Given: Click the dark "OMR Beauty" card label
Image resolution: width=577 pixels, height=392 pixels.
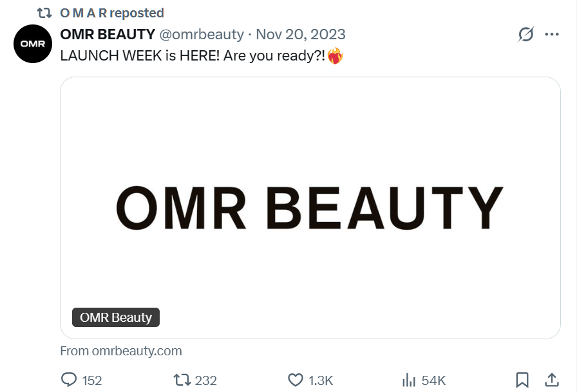Looking at the screenshot, I should (116, 317).
